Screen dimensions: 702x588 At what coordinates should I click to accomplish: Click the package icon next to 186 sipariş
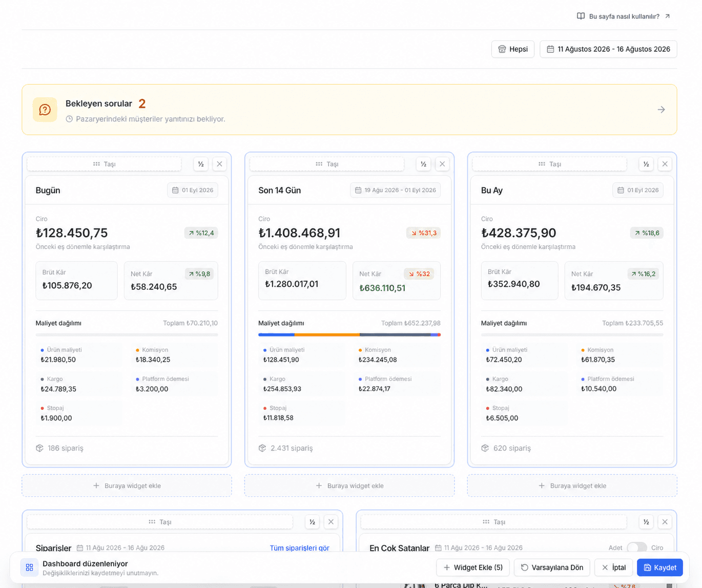tap(39, 448)
